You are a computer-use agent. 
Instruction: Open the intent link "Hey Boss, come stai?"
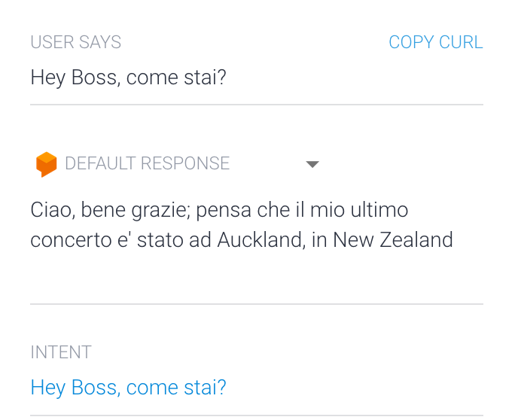(128, 388)
